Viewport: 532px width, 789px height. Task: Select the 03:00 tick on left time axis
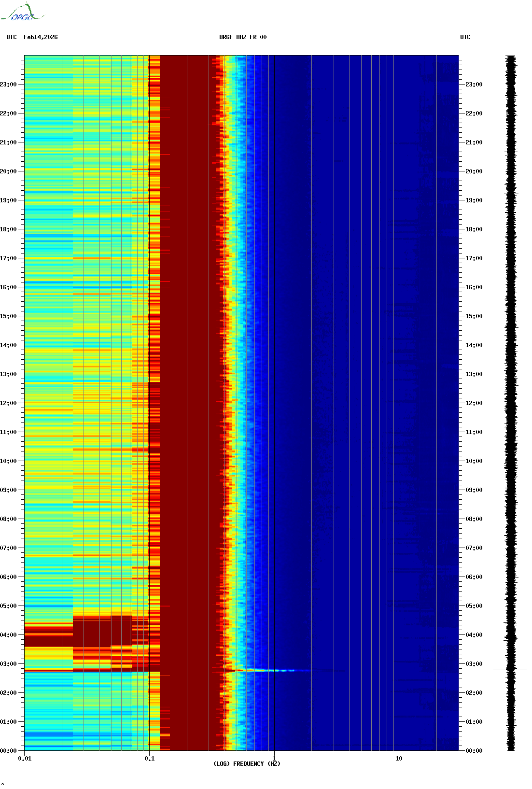point(9,664)
